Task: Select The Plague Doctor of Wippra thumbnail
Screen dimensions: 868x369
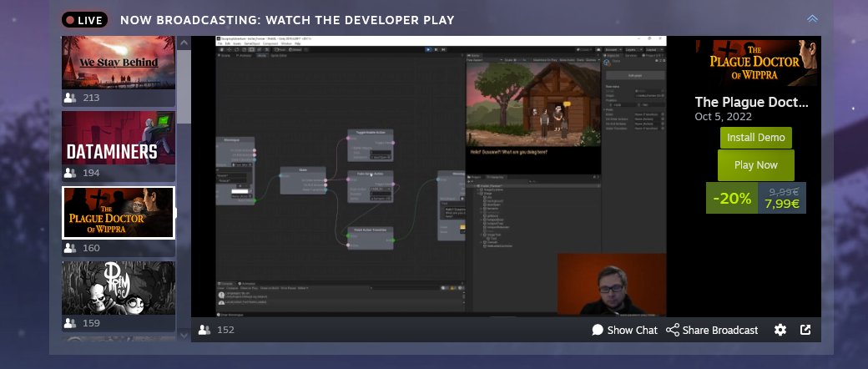Action: [x=119, y=213]
